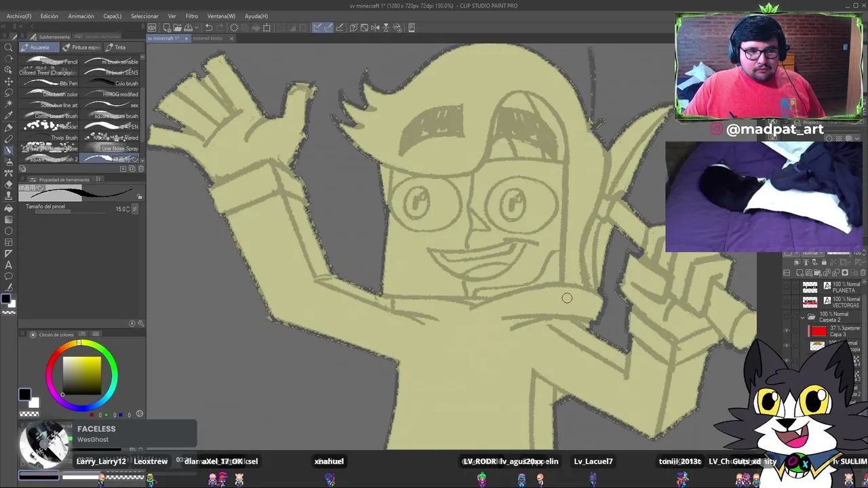Switch to Pintura espesa brush group
The width and height of the screenshot is (868, 488).
[x=81, y=47]
